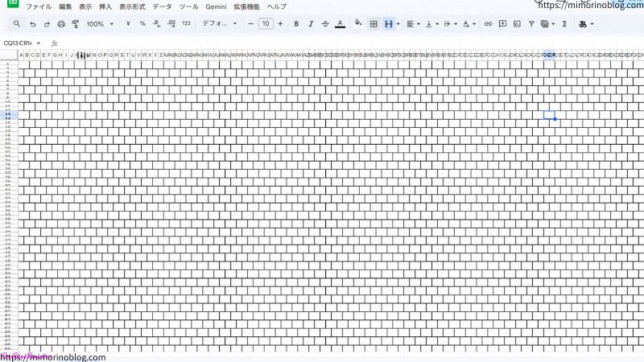Print the spreadsheet
Viewport: 644px width, 362px height.
61,24
